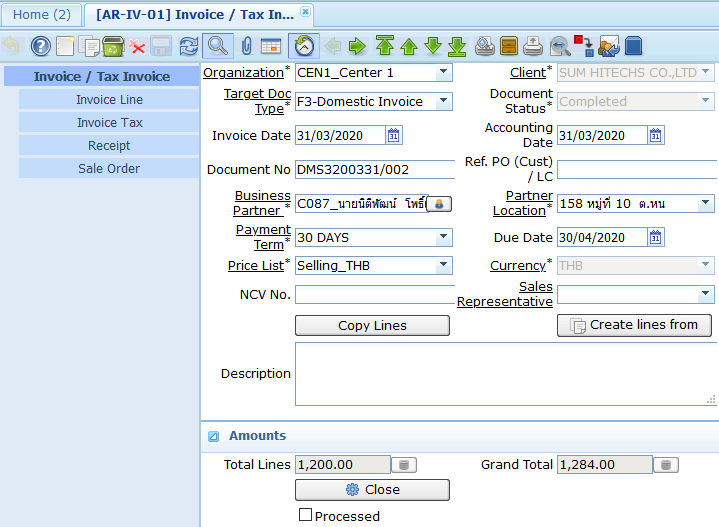Image resolution: width=719 pixels, height=527 pixels.
Task: Click the Archive drawer cabinet icon
Action: (509, 46)
